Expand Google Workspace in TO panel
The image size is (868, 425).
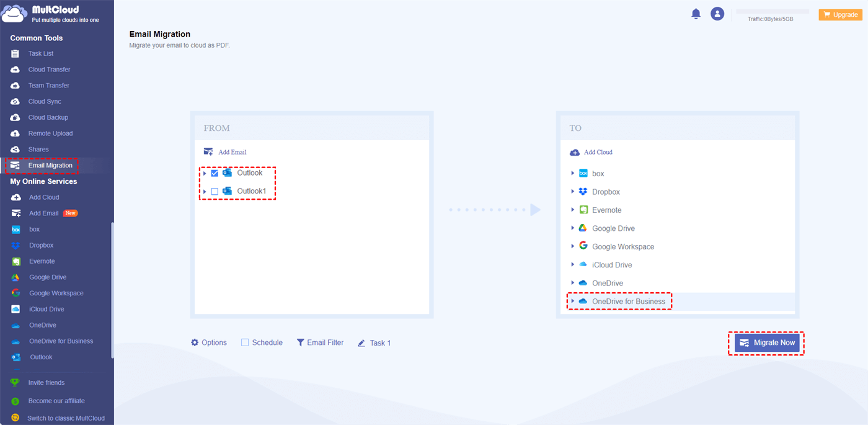(573, 246)
